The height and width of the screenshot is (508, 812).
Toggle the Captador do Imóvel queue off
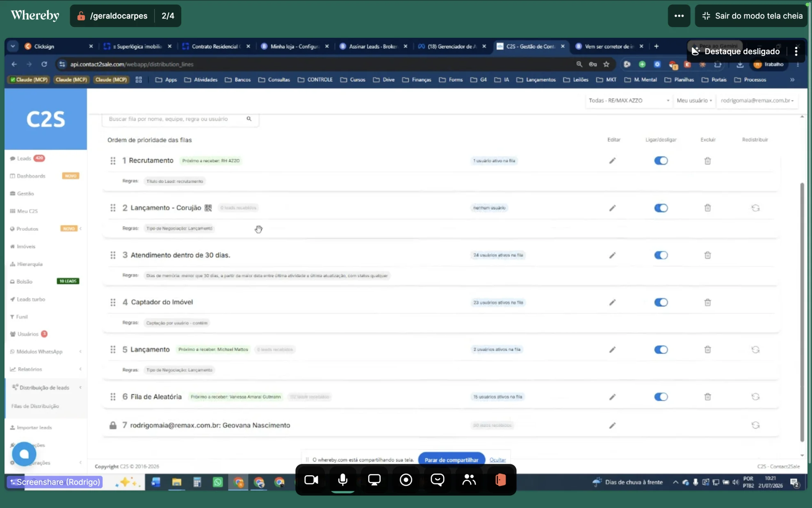661,302
